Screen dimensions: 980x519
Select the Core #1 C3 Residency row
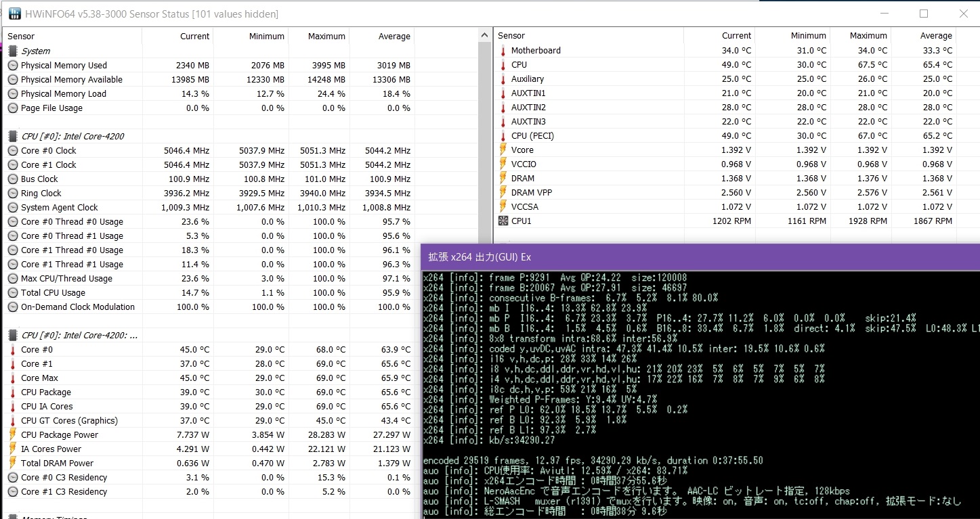coord(209,492)
